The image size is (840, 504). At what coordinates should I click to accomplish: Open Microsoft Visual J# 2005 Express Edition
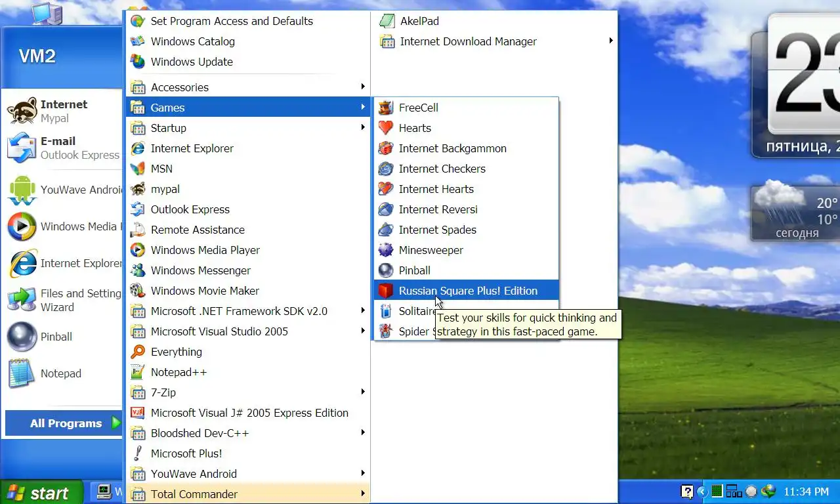(x=248, y=413)
